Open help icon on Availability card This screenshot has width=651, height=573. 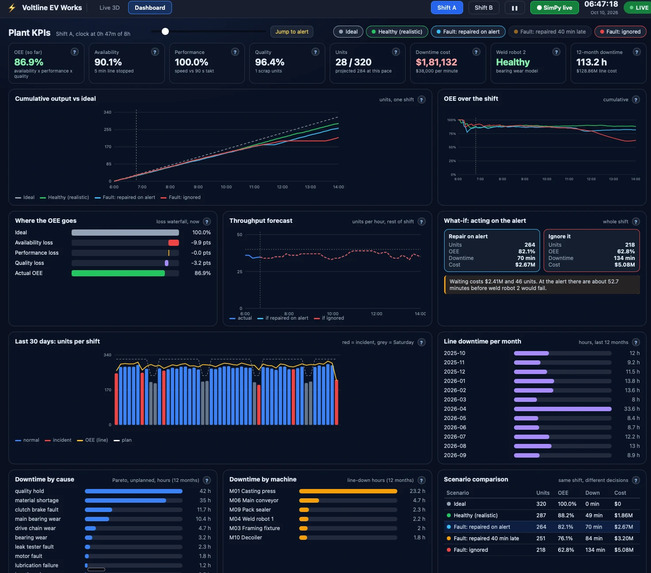coord(155,52)
